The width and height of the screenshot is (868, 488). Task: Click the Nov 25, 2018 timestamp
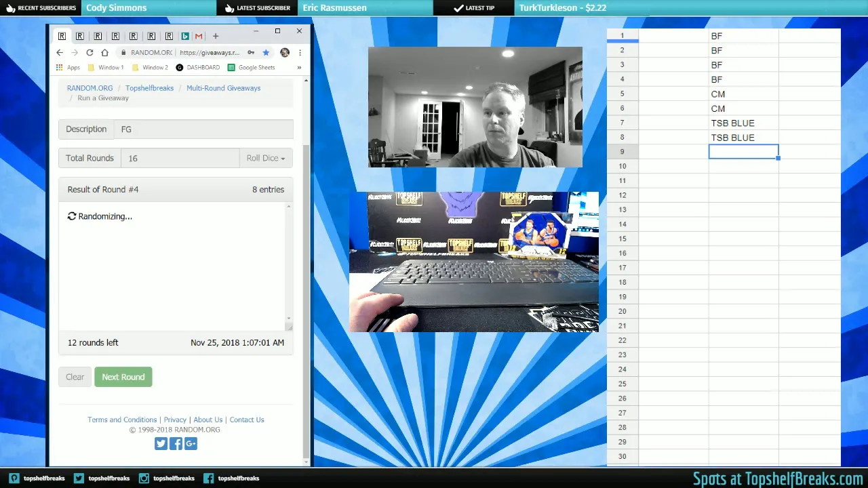tap(237, 343)
